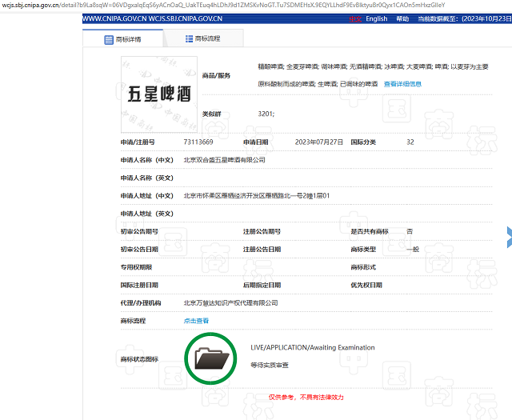Screen dimensions: 512x420
Task: Select applicant address 北京市怀柔区雁栖经济开发区 text
Action: tap(257, 196)
